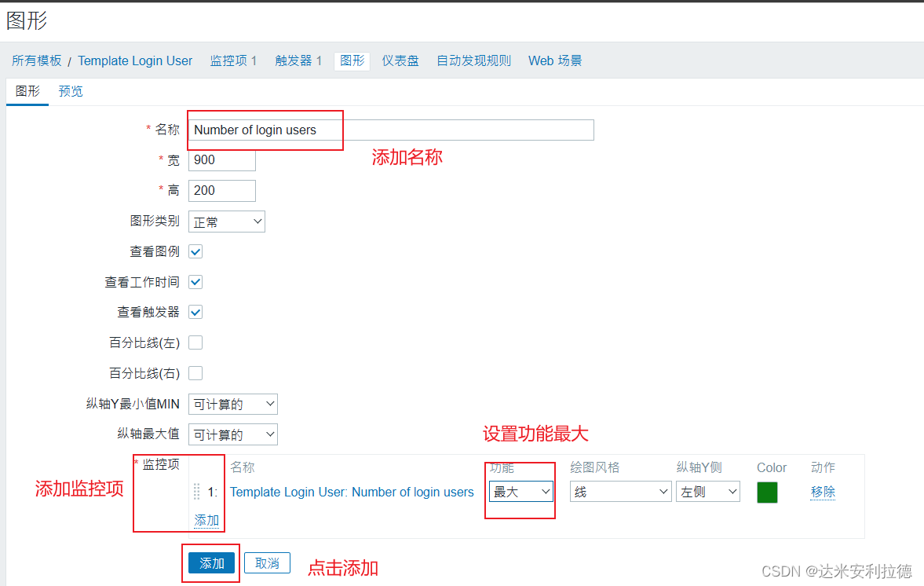
Task: Open 监控项 1 in the breadcrumb
Action: tap(233, 60)
